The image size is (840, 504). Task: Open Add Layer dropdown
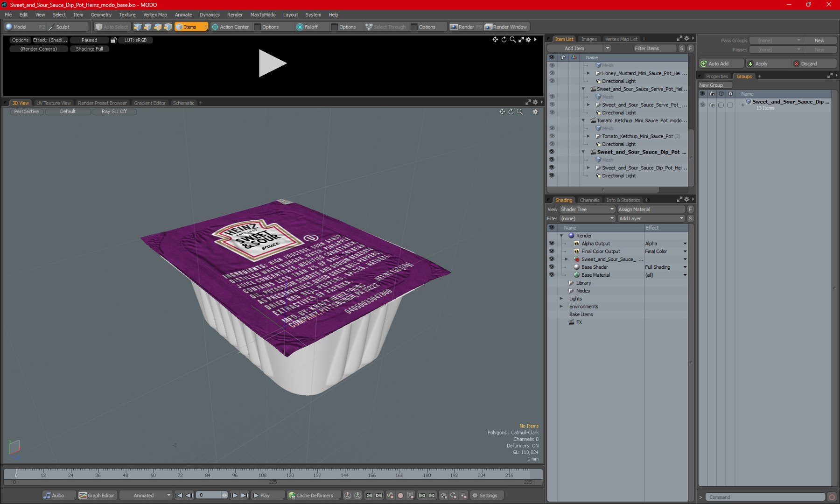[x=651, y=218]
